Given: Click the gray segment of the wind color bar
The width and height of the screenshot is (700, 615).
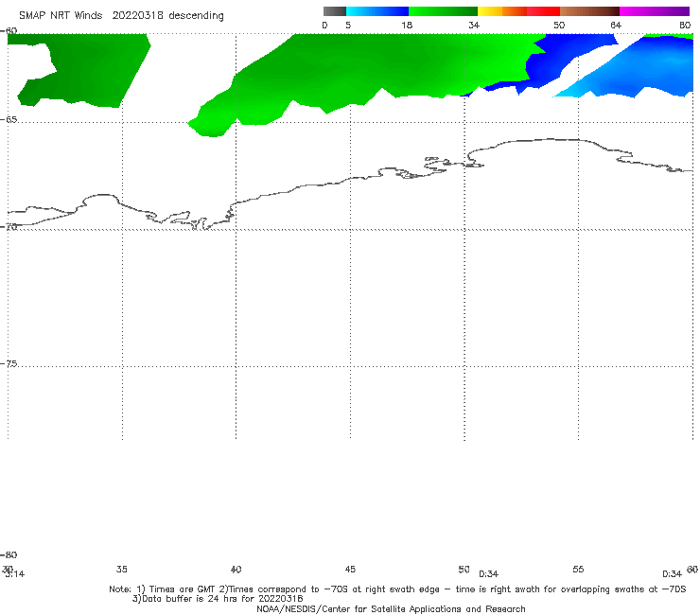Looking at the screenshot, I should click(x=334, y=11).
